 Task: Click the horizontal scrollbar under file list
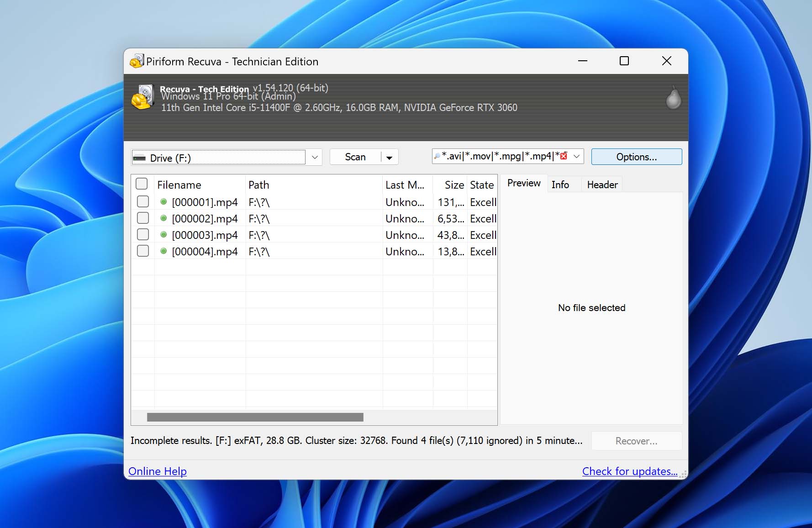255,417
